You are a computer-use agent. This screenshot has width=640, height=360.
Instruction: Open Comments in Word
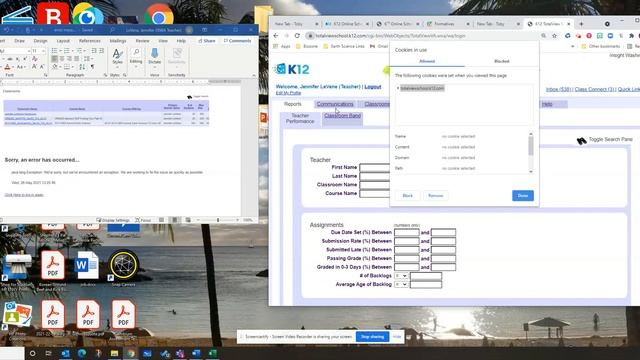[x=238, y=41]
